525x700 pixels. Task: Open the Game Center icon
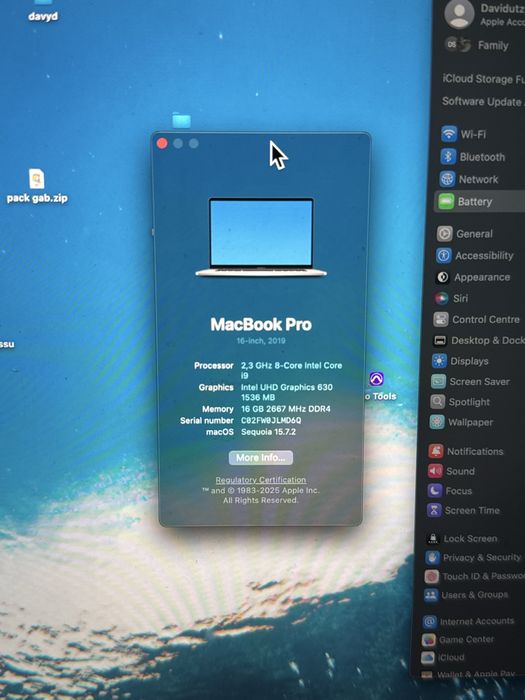click(x=429, y=640)
